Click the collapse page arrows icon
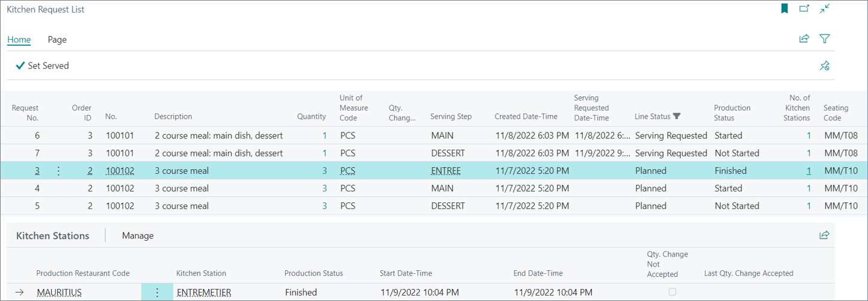868x301 pixels. 825,8
